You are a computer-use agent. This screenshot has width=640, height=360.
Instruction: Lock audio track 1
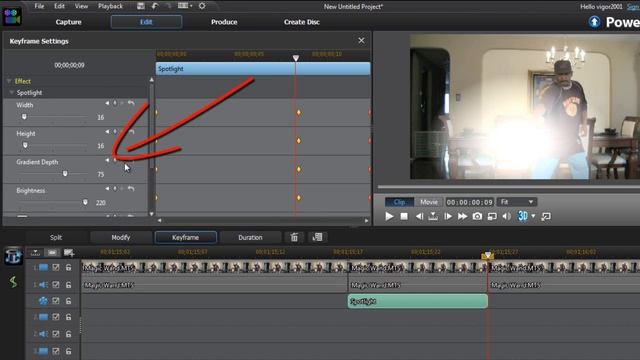coord(69,284)
